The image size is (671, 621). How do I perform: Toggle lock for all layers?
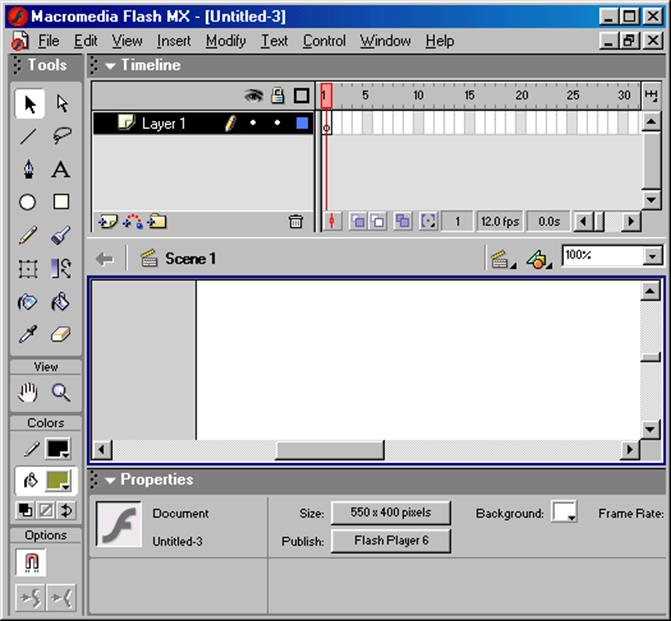278,95
